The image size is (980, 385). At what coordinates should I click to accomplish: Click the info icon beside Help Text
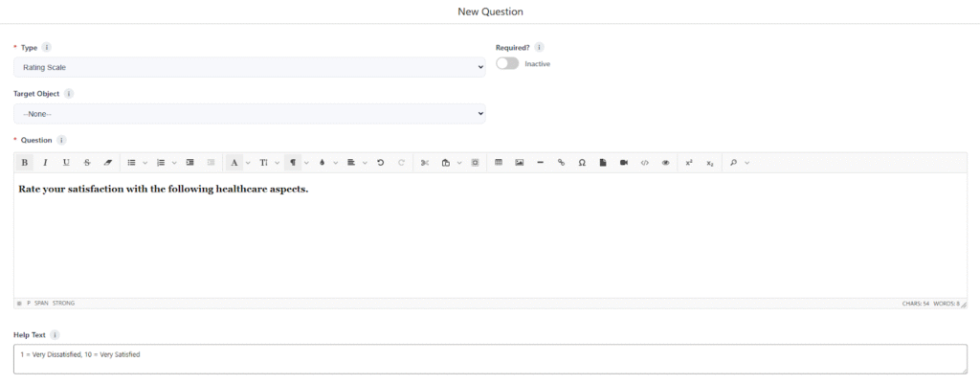click(55, 335)
